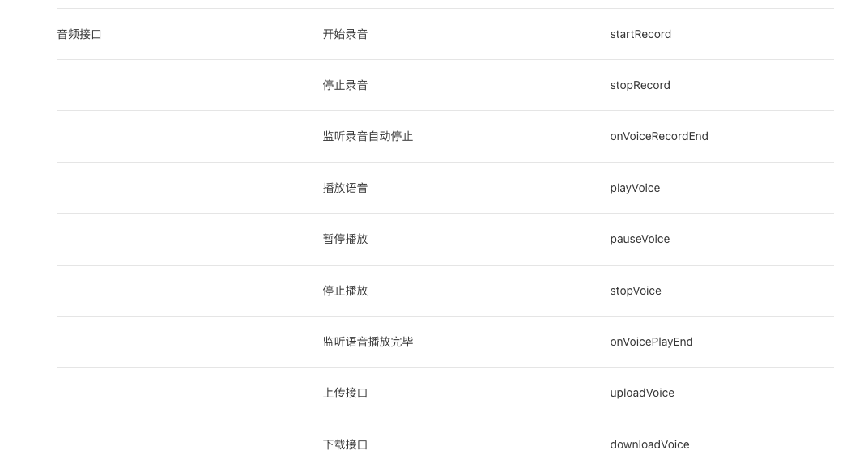The height and width of the screenshot is (476, 868).
Task: Click the stopVoice API name
Action: click(636, 291)
